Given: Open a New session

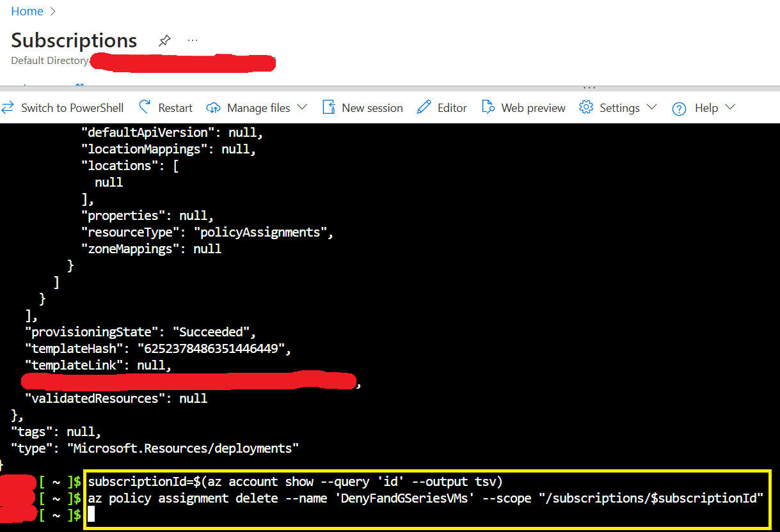Looking at the screenshot, I should [362, 107].
